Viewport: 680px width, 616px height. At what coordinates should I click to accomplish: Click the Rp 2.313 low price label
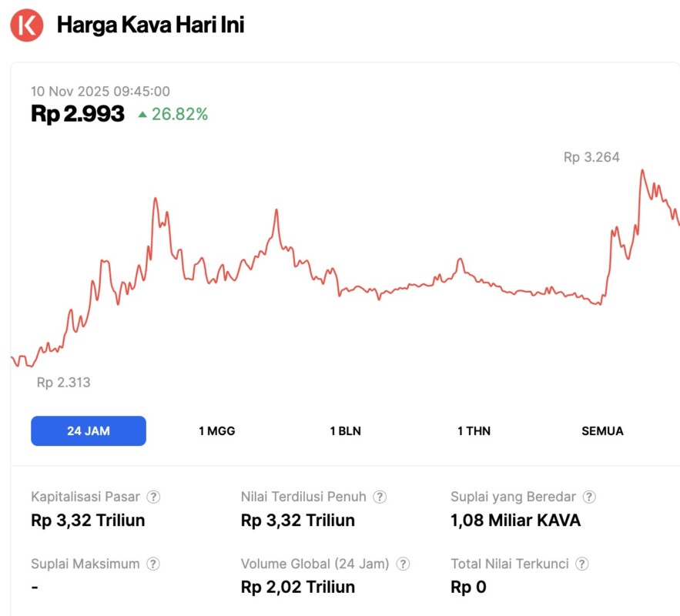[x=63, y=382]
